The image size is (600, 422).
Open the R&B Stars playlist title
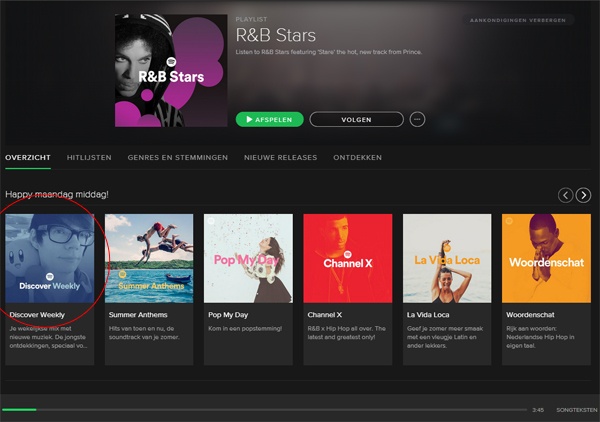pyautogui.click(x=276, y=35)
